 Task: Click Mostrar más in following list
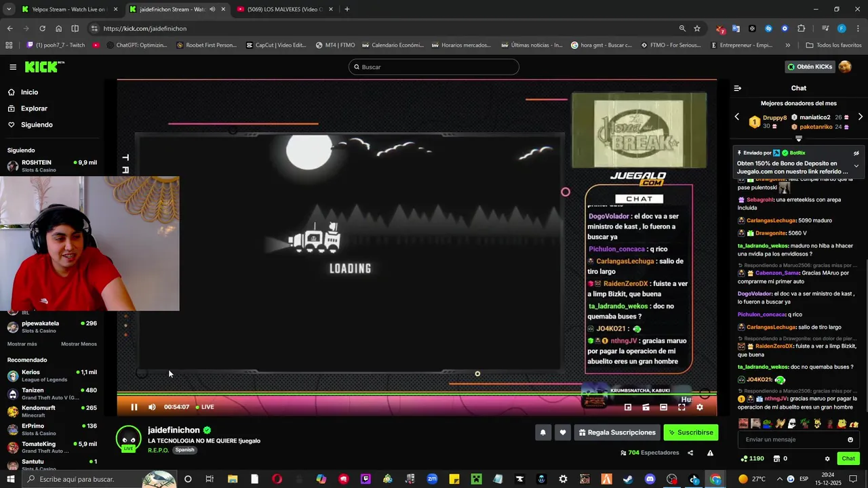coord(22,344)
